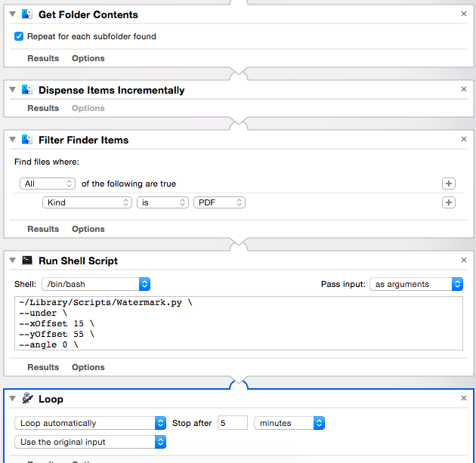Open the Loop automatically popup menu
This screenshot has height=463, width=476.
[91, 423]
